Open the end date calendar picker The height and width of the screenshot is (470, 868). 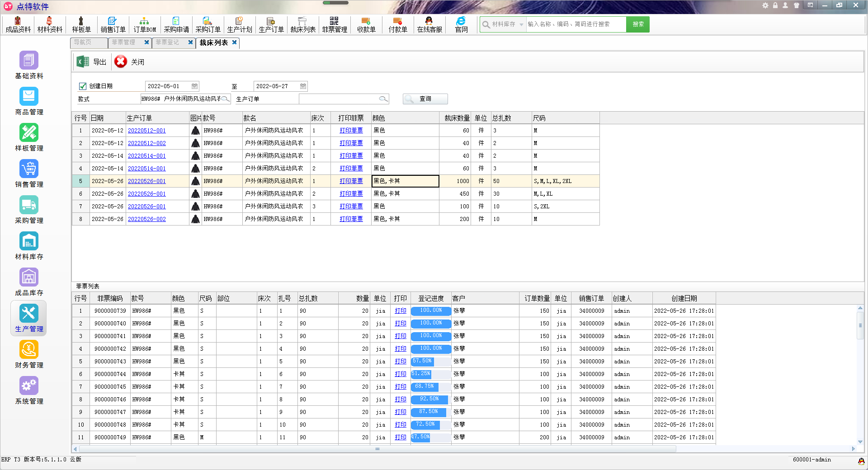(x=303, y=86)
